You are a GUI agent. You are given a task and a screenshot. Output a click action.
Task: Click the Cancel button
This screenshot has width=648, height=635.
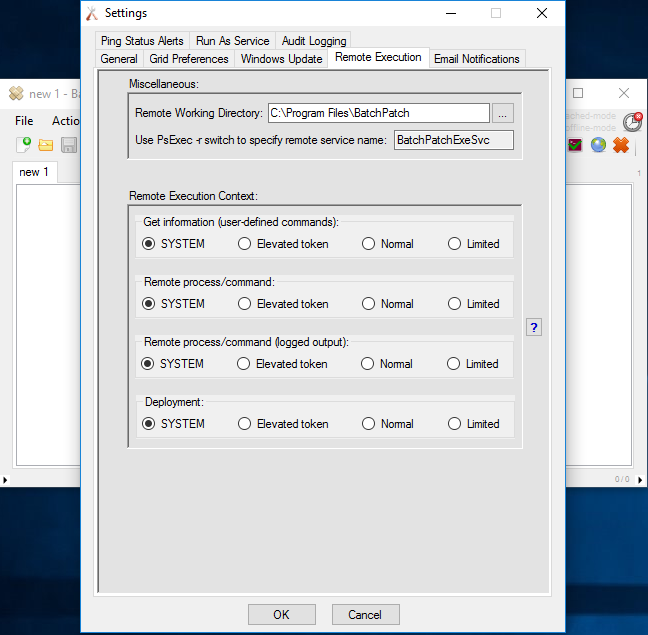[x=365, y=614]
